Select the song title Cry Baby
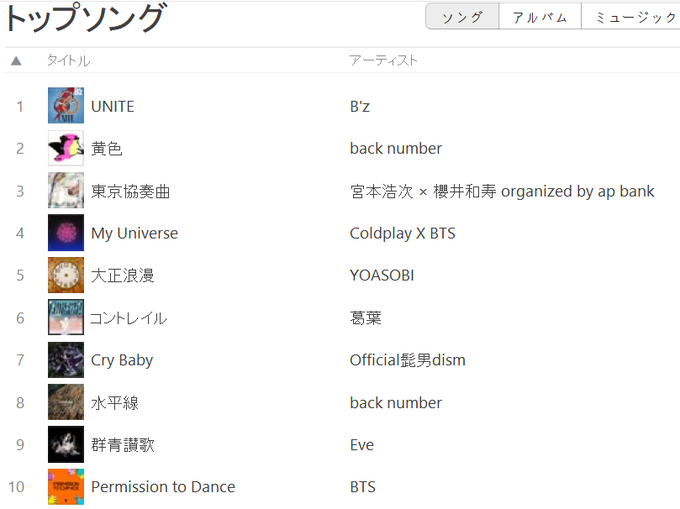680x509 pixels. (122, 360)
